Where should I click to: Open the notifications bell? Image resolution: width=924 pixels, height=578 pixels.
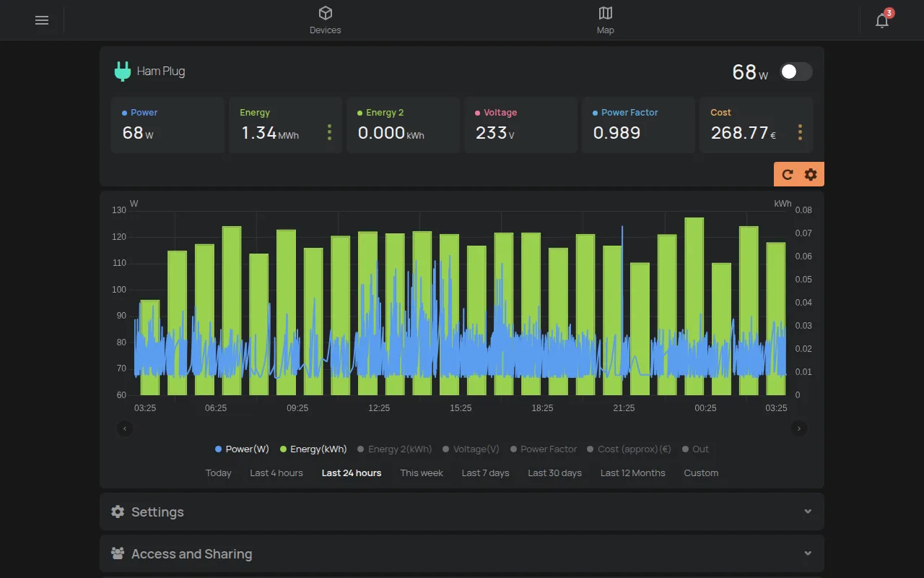pyautogui.click(x=882, y=20)
